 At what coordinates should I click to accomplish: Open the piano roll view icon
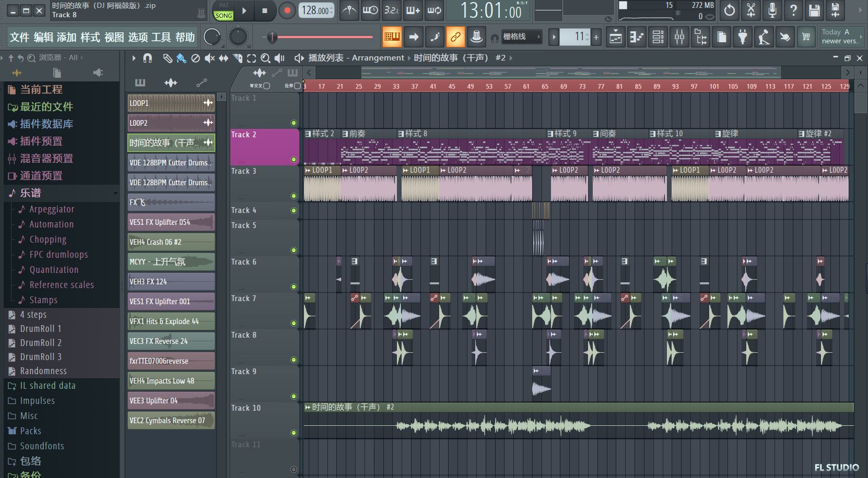(x=637, y=37)
